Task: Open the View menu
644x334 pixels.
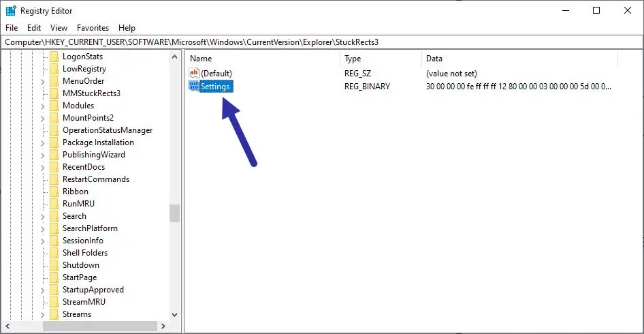Action: tap(59, 27)
